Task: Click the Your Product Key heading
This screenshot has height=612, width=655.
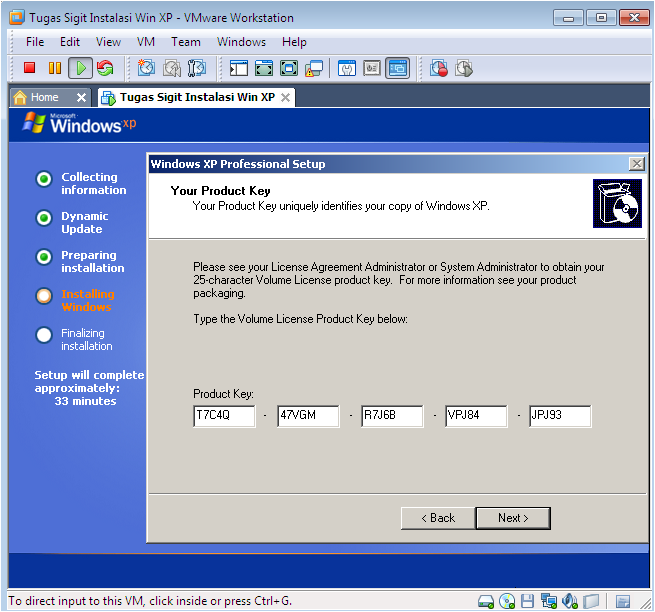Action: coord(220,190)
